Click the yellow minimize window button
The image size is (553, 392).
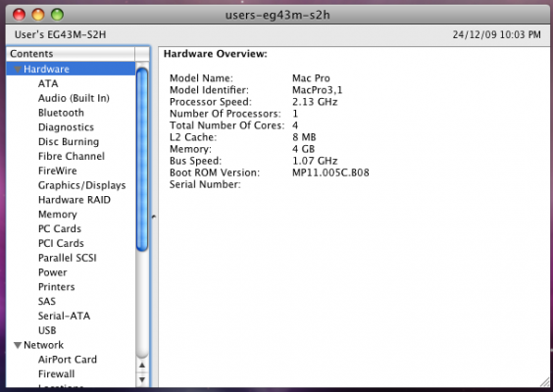point(38,15)
